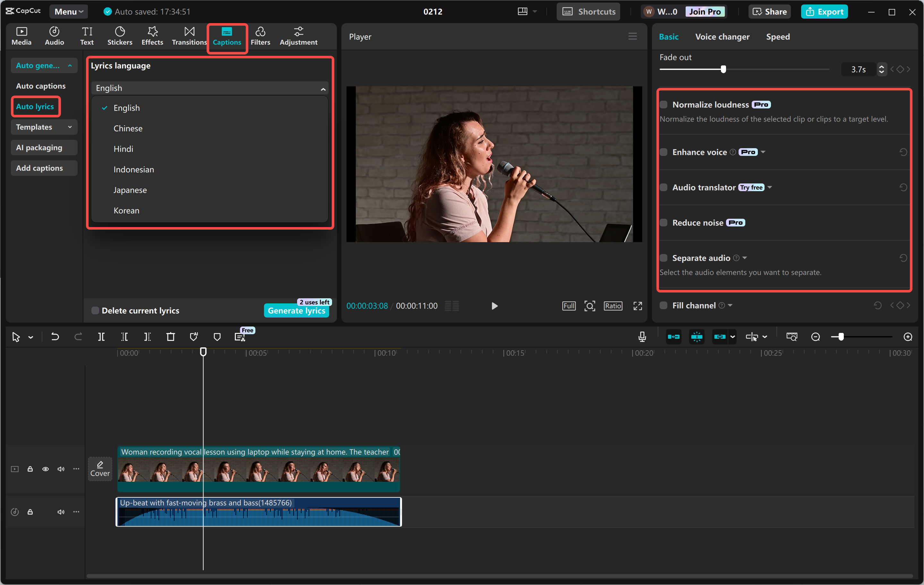
Task: Select the Stickers panel
Action: (120, 36)
